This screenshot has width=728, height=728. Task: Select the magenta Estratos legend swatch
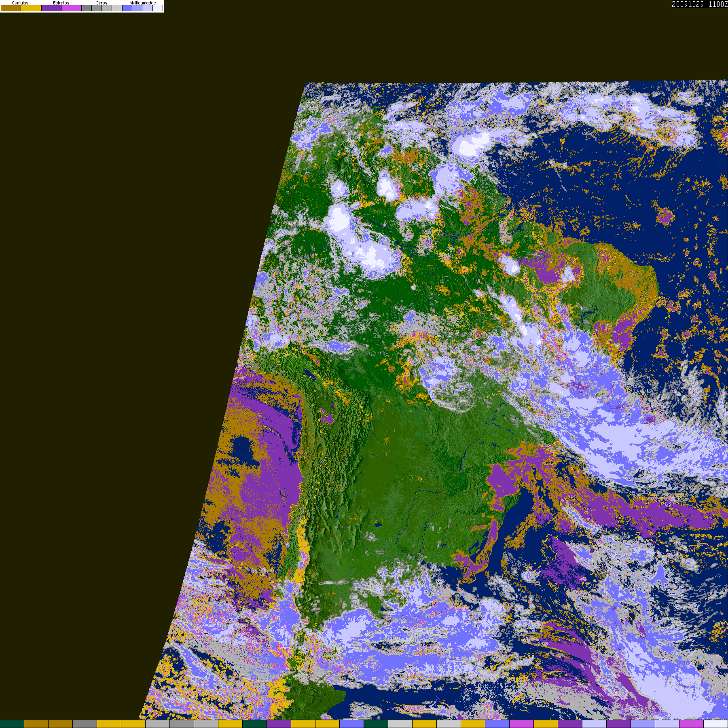click(x=72, y=8)
